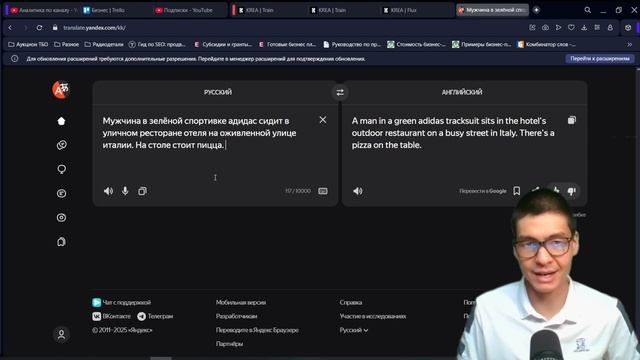Open the 'Телеграм' footer link

click(x=155, y=316)
